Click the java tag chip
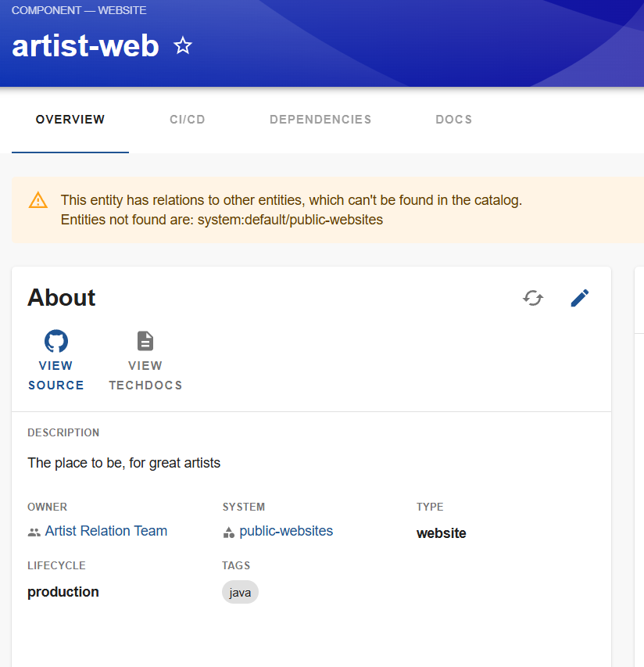 (x=240, y=593)
